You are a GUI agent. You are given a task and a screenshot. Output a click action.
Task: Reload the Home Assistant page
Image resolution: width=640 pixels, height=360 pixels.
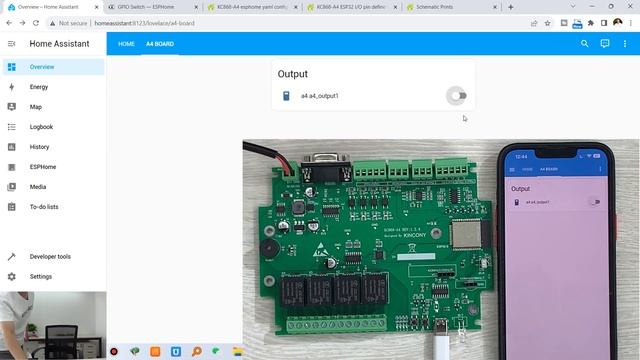(x=36, y=23)
